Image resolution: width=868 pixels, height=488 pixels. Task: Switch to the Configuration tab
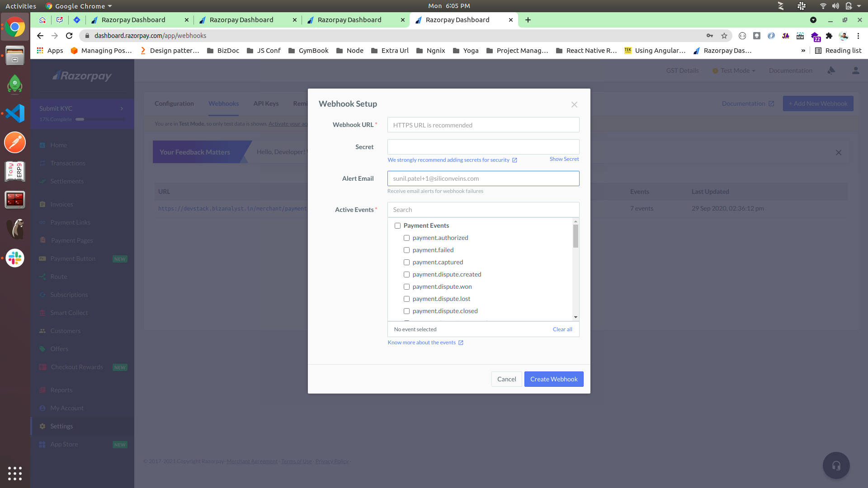pyautogui.click(x=174, y=103)
